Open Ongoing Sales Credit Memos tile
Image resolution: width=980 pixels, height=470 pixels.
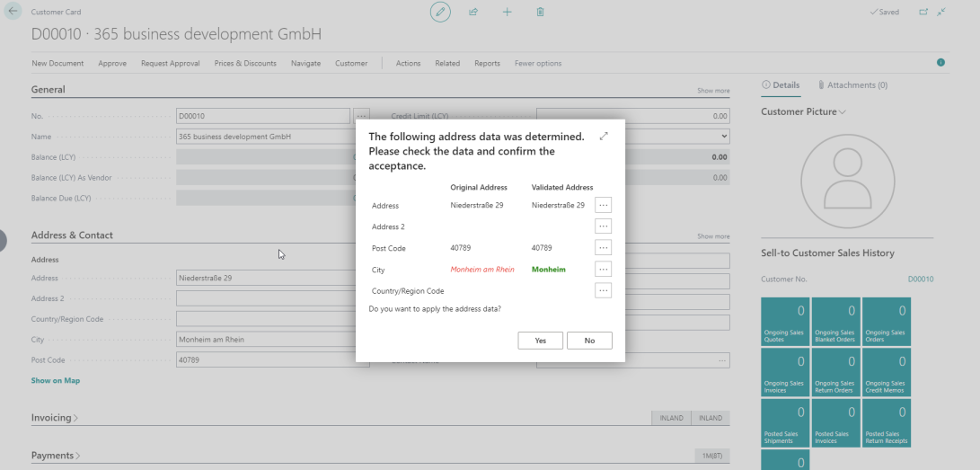[887, 372]
